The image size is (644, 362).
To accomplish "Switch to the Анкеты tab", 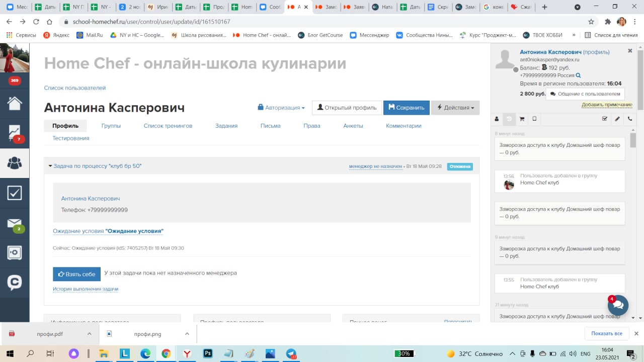I will (x=353, y=126).
